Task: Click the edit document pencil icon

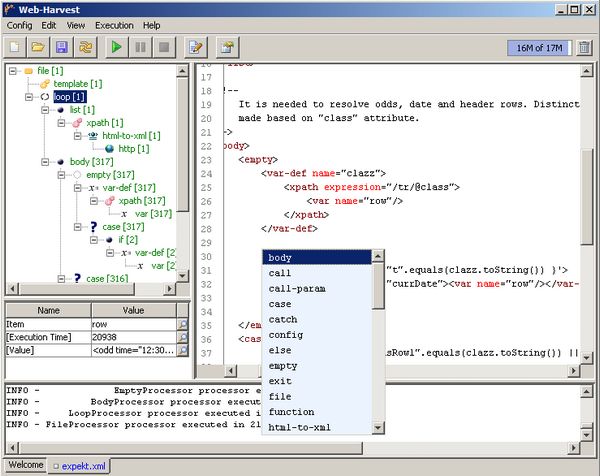Action: (x=196, y=47)
